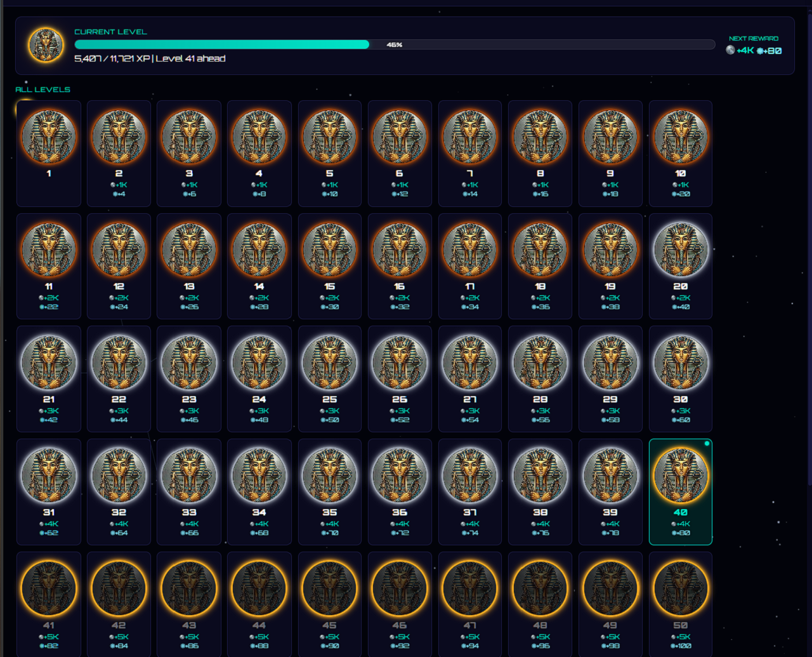Image resolution: width=812 pixels, height=657 pixels.
Task: Click the +5K coin reward under level 42
Action: click(119, 637)
